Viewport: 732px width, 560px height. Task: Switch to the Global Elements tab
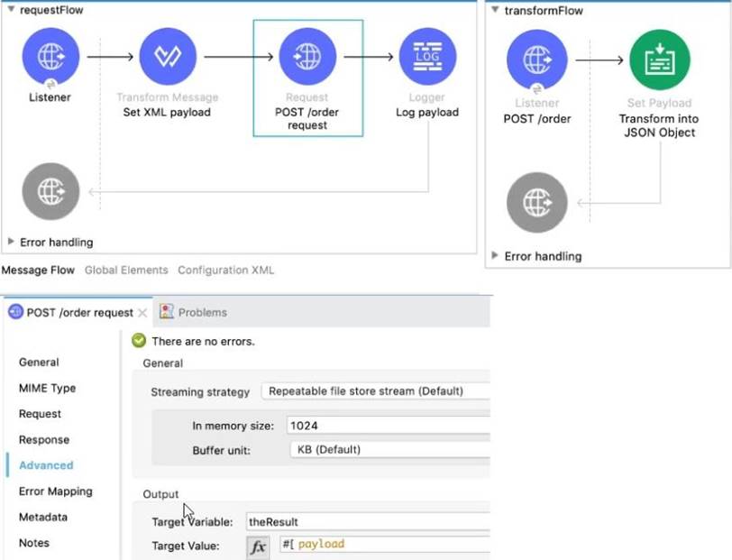click(126, 270)
